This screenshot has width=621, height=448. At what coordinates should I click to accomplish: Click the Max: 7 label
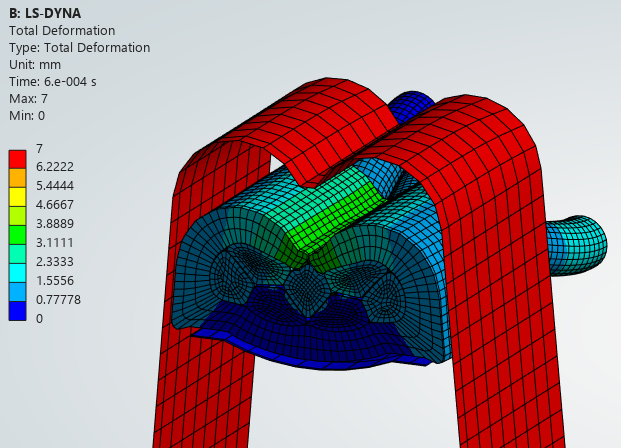click(x=28, y=99)
